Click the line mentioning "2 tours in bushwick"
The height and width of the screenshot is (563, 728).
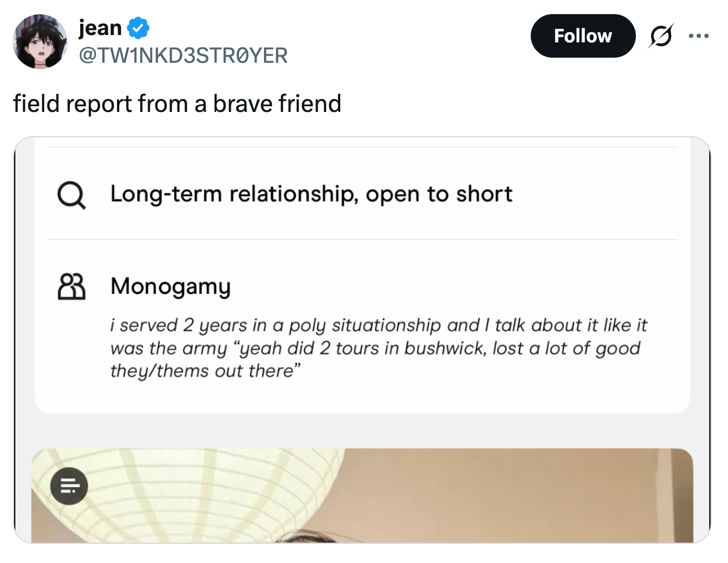point(375,348)
